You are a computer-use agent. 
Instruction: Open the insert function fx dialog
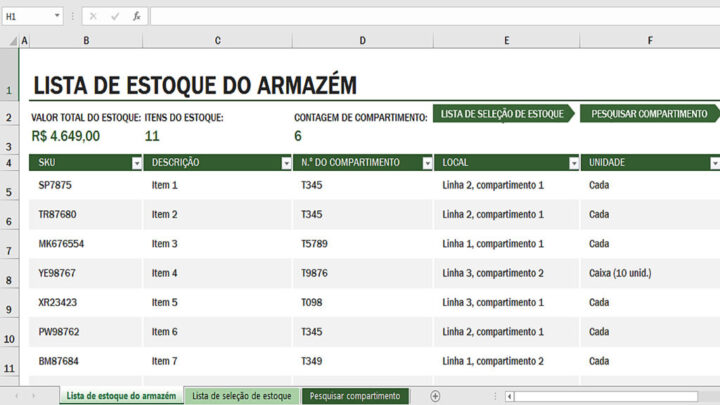pyautogui.click(x=136, y=16)
